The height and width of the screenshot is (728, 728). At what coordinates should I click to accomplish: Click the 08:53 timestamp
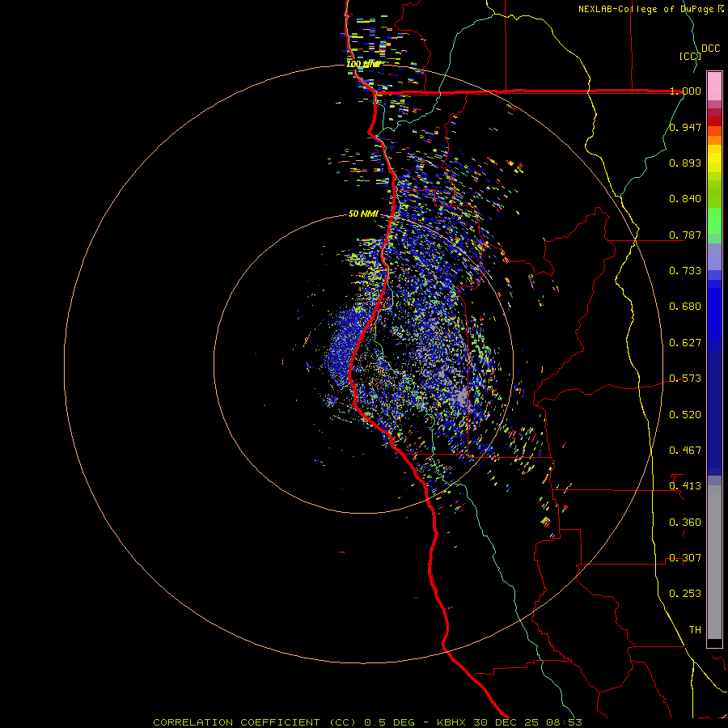(x=562, y=722)
